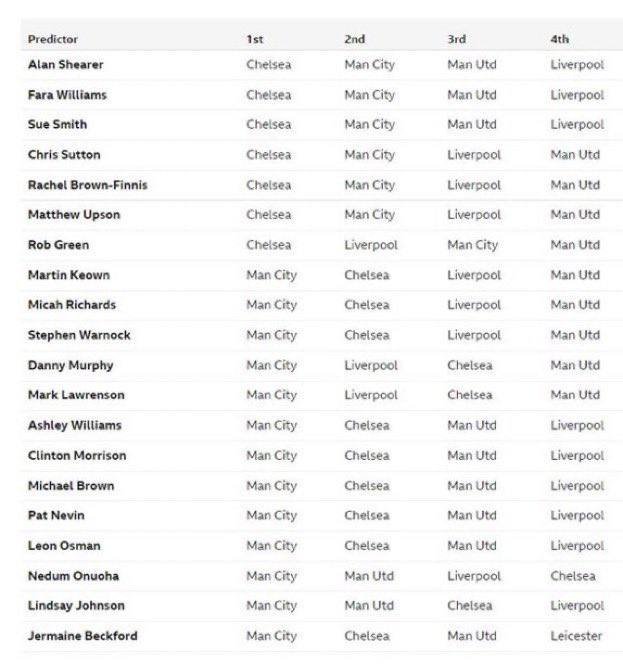Screen dimensions: 623x664
Task: Click the 2nd column header
Action: pyautogui.click(x=355, y=39)
